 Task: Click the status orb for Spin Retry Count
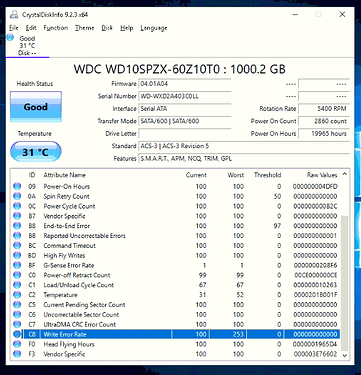(x=17, y=196)
